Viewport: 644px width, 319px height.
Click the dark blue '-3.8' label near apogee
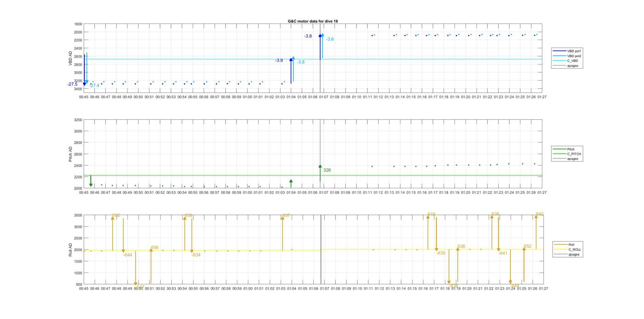click(308, 36)
